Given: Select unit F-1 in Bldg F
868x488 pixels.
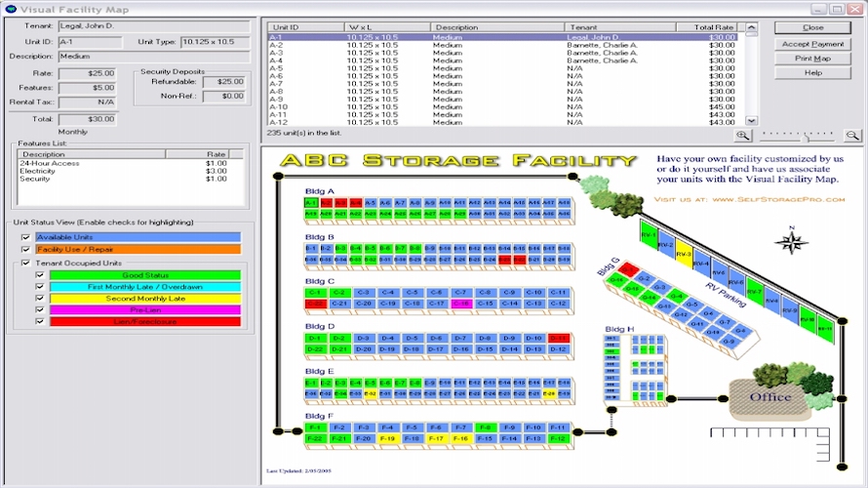Looking at the screenshot, I should tap(315, 427).
